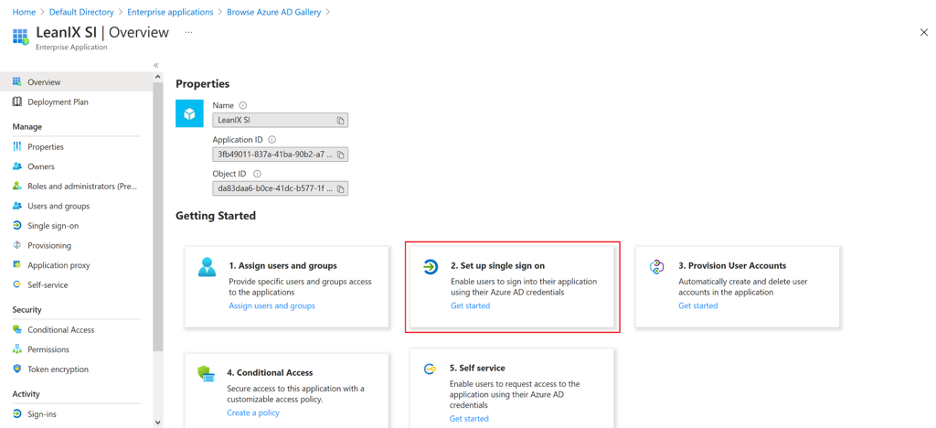Click the '4. Conditional Access' heading
936x428 pixels.
coord(270,372)
